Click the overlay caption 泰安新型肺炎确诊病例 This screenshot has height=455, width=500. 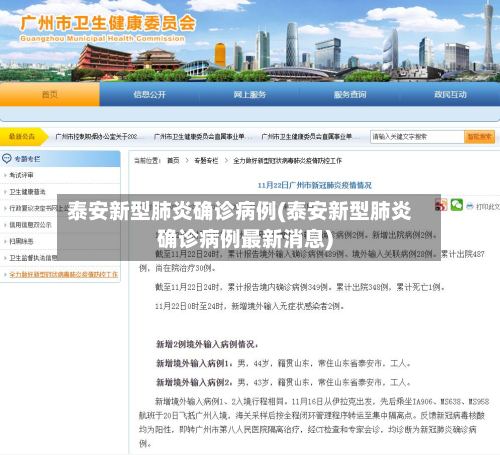tap(239, 224)
